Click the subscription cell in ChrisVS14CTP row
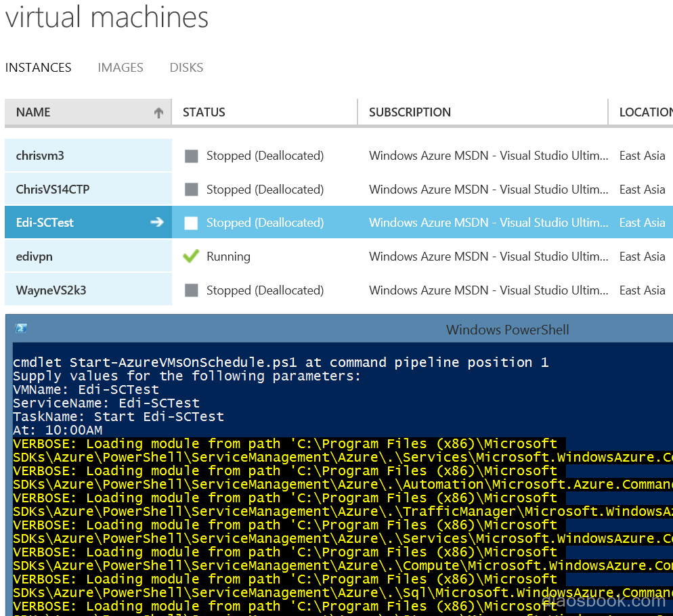 (489, 190)
